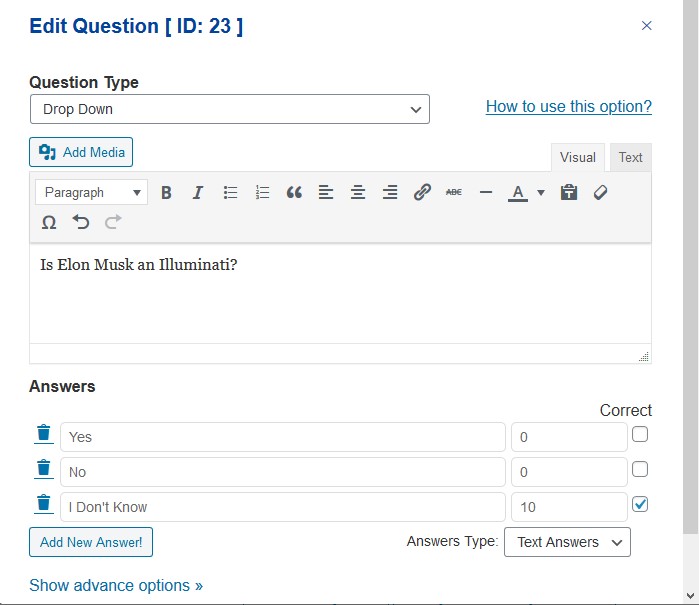Viewport: 699px width, 605px height.
Task: Click the dialog's vertical scrollbar
Action: click(691, 267)
